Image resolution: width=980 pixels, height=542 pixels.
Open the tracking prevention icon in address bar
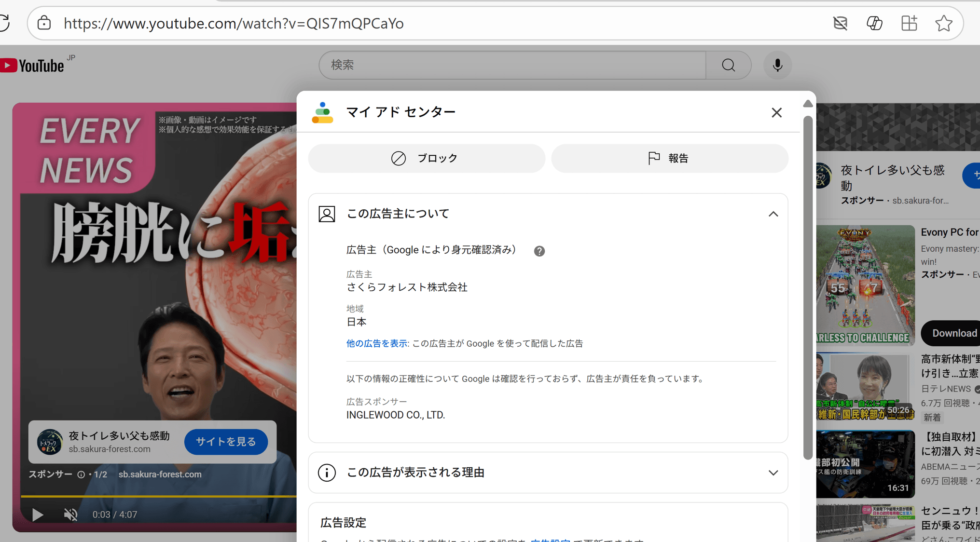click(840, 23)
